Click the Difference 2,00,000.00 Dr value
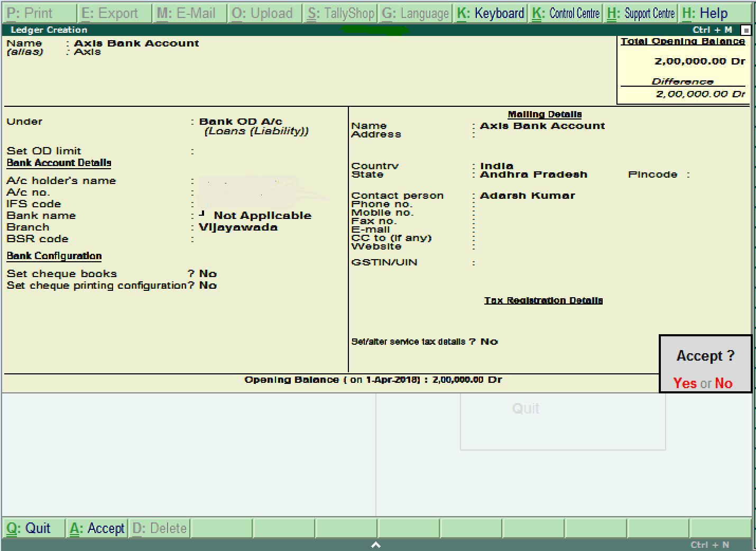Viewport: 756px width, 551px height. coord(700,94)
